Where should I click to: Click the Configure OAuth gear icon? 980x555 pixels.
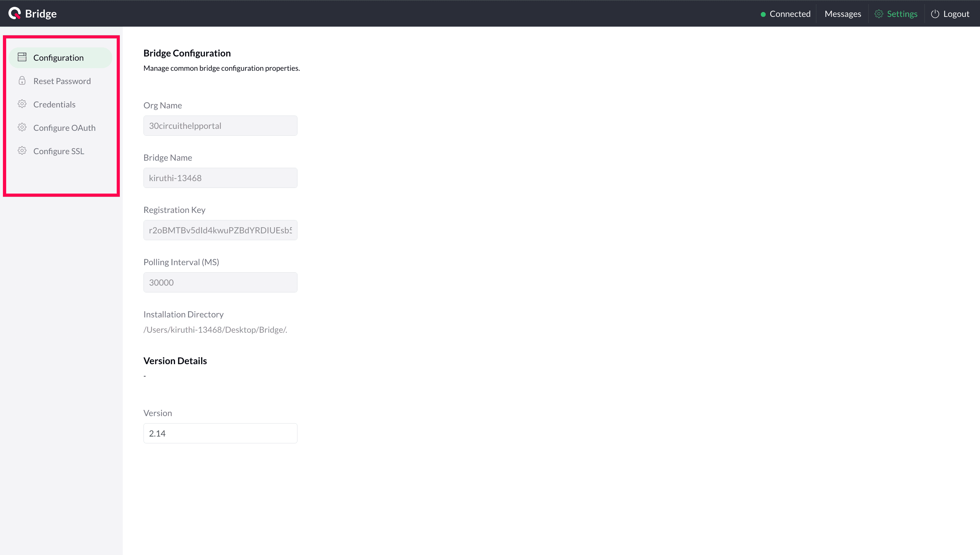22,127
